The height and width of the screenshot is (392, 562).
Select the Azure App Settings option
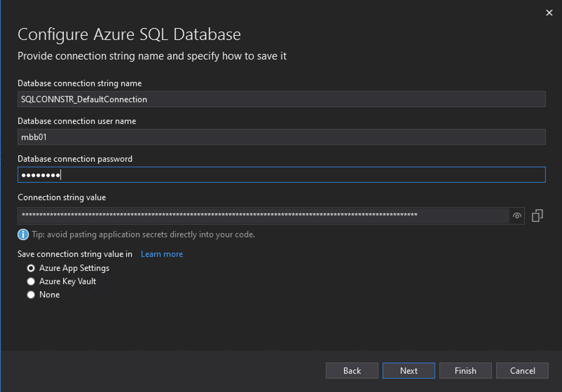(31, 268)
